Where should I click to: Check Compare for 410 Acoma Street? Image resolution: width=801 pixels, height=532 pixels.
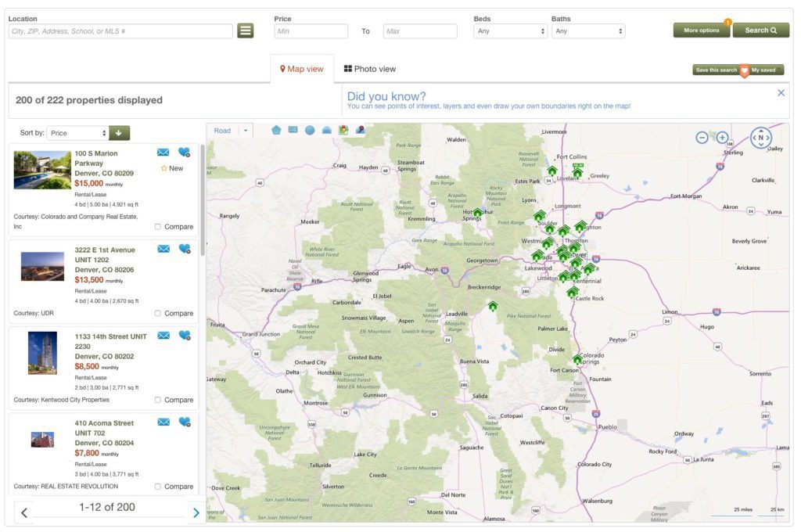(158, 486)
